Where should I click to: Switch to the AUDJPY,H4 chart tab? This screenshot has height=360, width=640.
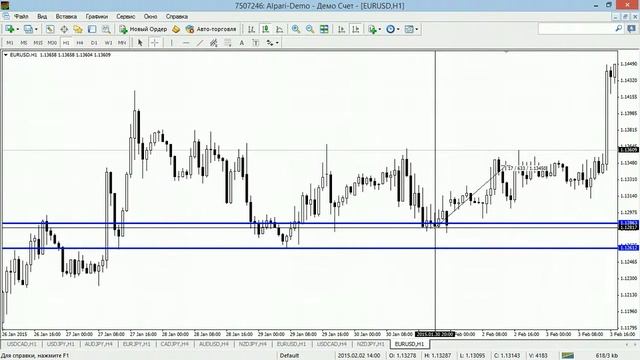coord(98,344)
